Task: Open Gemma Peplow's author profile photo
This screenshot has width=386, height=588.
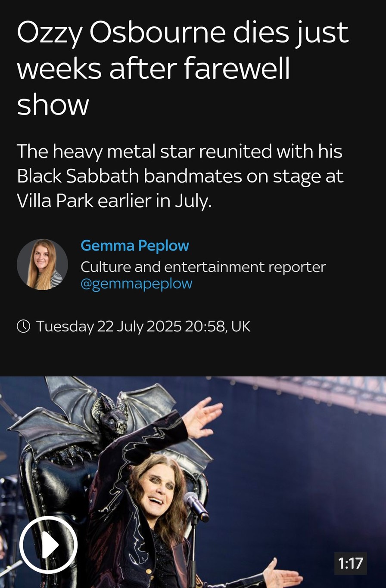Action: 42,264
